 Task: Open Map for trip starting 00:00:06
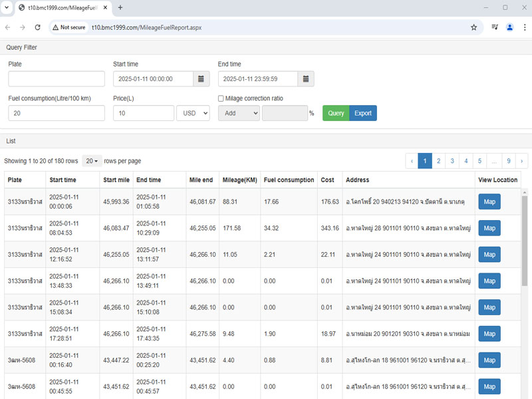click(489, 202)
